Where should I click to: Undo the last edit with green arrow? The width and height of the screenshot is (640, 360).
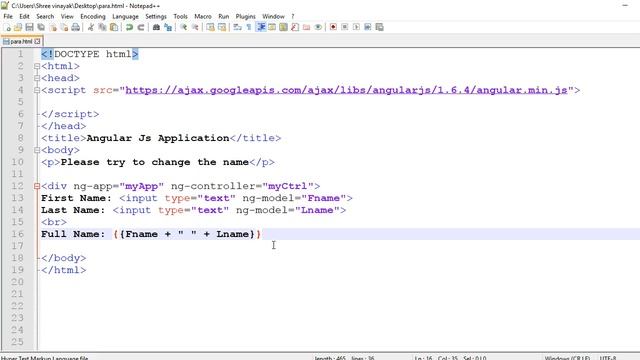click(x=129, y=27)
